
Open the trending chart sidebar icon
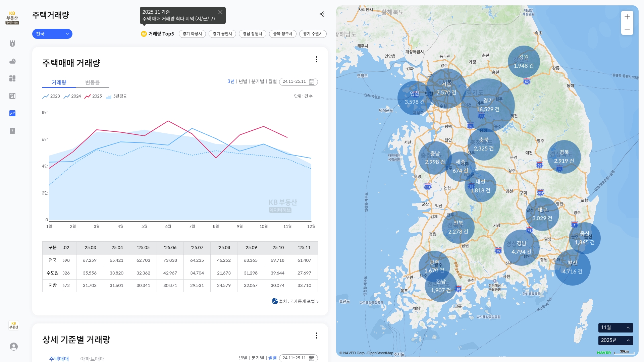pos(12,113)
